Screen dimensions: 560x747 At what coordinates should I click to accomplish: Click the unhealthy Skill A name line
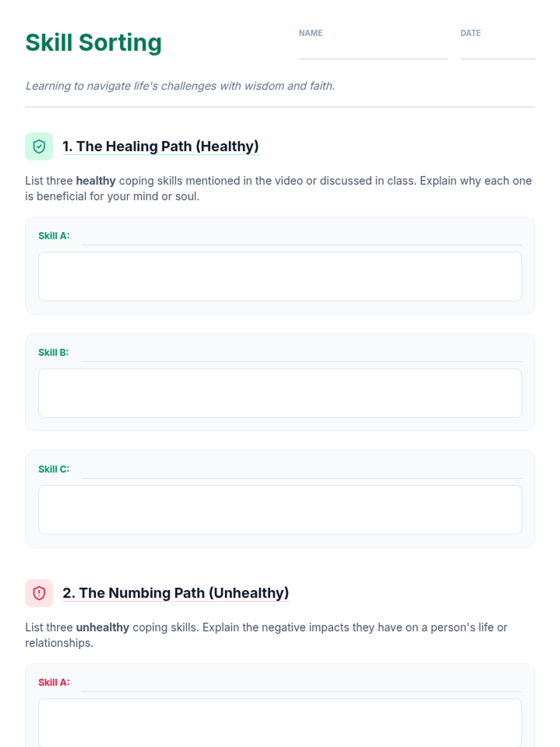[x=301, y=685]
